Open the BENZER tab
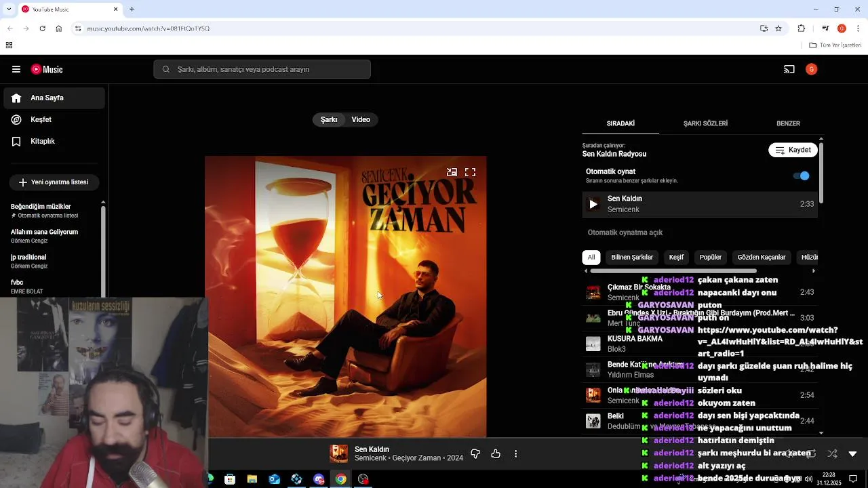This screenshot has height=488, width=868. 788,123
